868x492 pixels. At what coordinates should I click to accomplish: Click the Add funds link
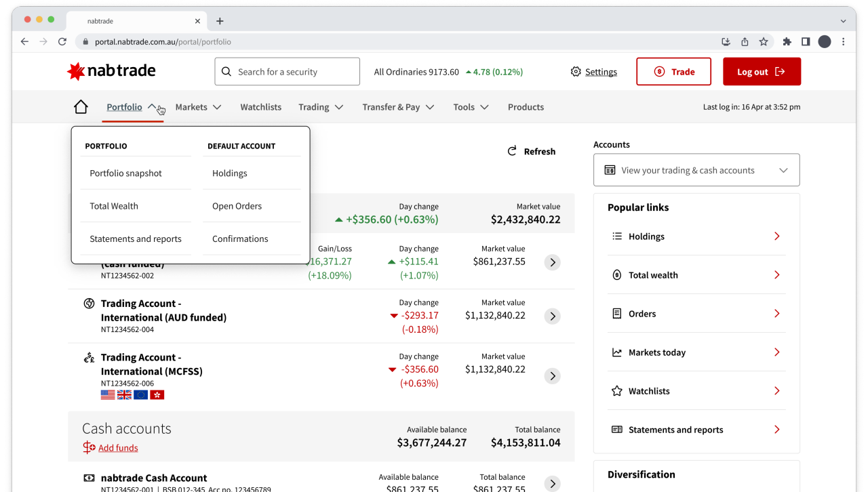111,448
